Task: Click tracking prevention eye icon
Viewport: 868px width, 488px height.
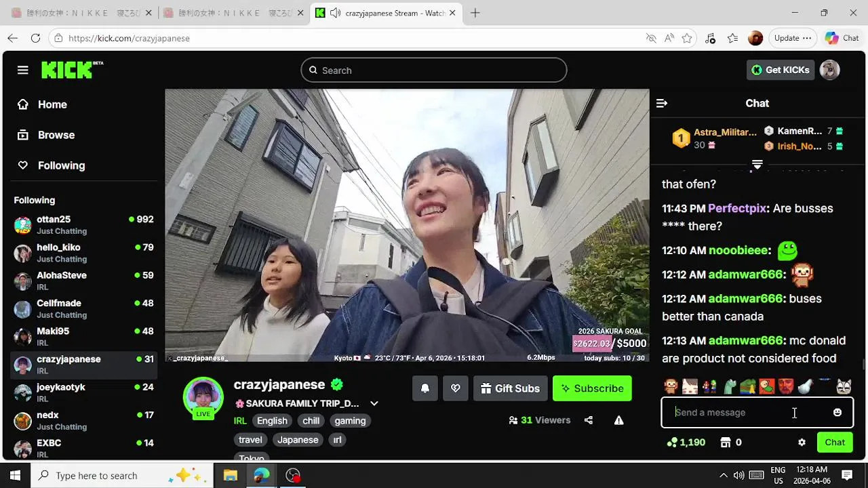Action: click(651, 38)
